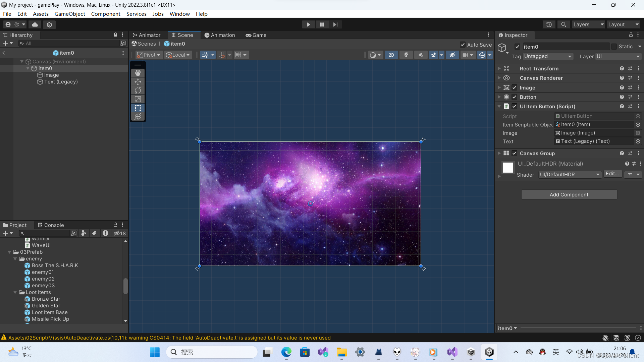Toggle 2D mode in the Scene view
Image resolution: width=644 pixels, height=362 pixels.
[391, 55]
